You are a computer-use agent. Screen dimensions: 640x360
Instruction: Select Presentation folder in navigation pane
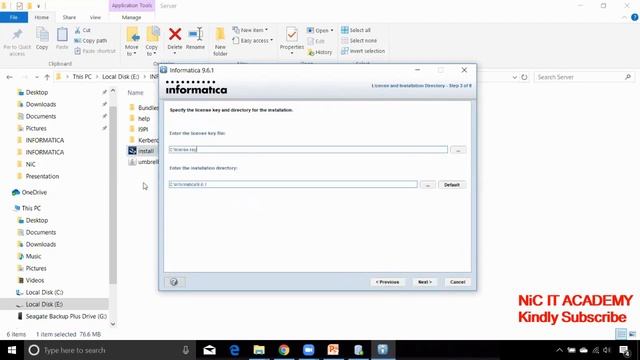42,176
